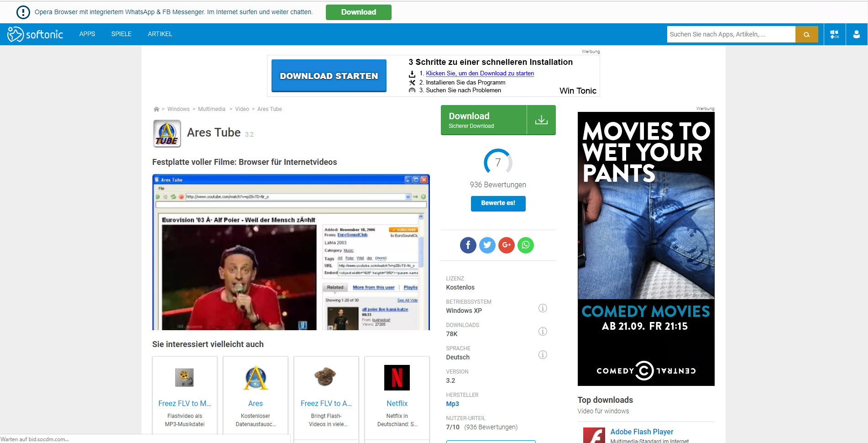
Task: Click the Ares Tube screenshot
Action: 291,252
